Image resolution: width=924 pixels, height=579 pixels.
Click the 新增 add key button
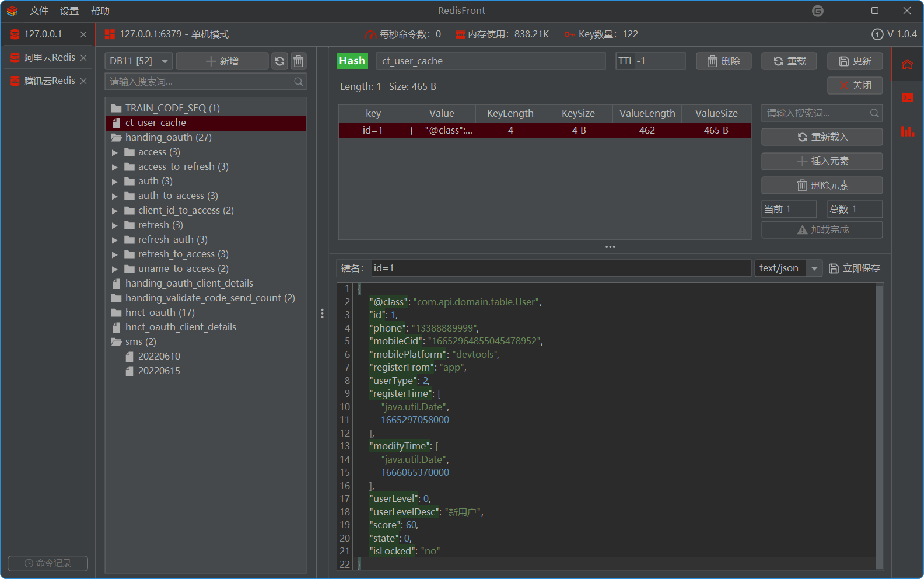pyautogui.click(x=222, y=61)
